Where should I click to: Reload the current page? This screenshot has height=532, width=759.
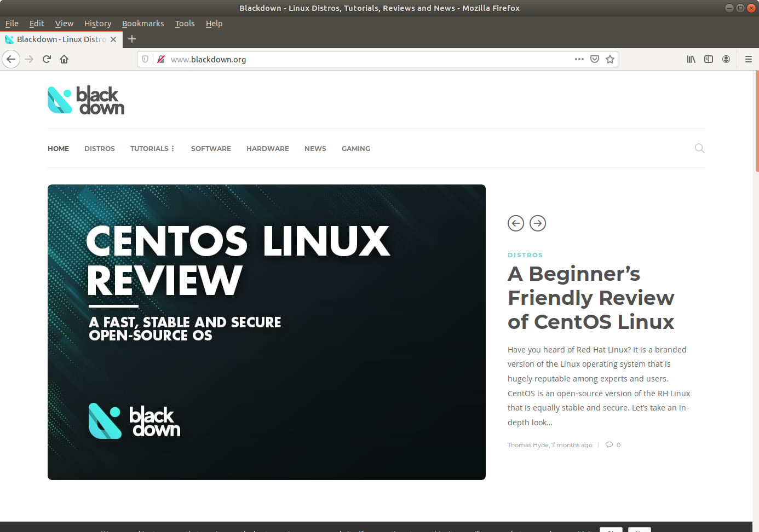point(47,59)
